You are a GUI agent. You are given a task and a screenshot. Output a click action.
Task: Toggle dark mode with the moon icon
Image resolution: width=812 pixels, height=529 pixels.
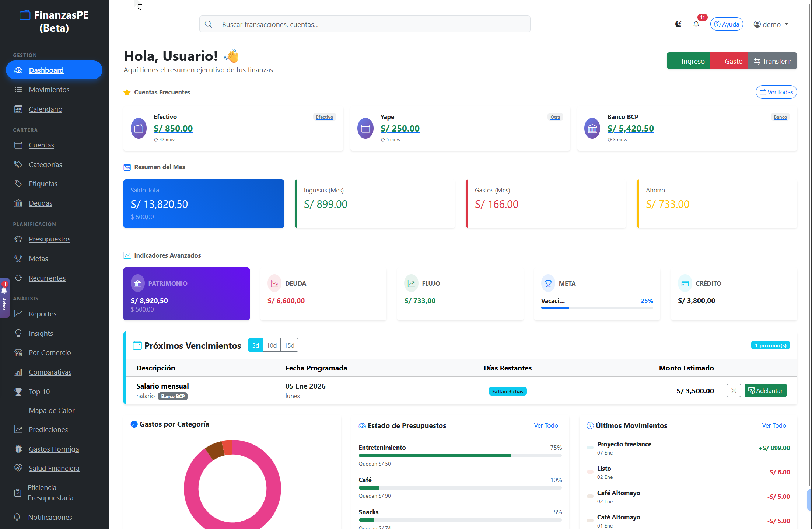click(x=678, y=24)
